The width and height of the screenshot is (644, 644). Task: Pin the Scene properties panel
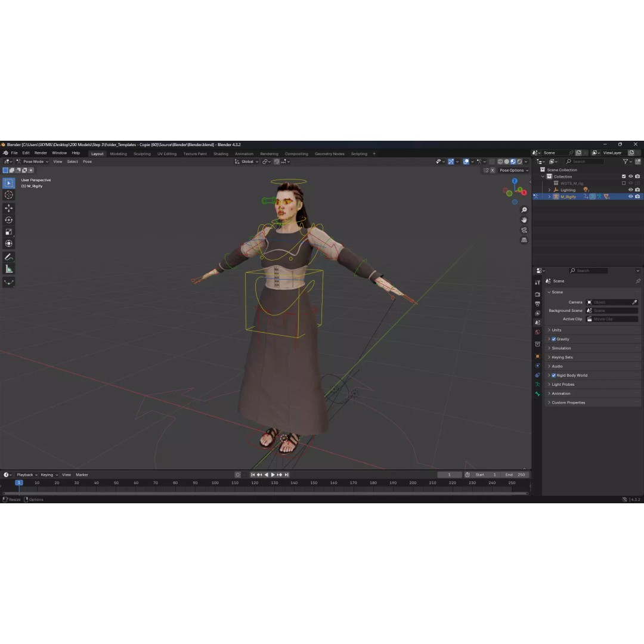point(638,281)
